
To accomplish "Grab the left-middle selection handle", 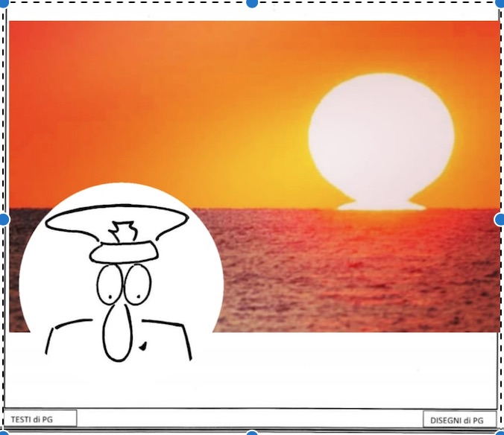I will [4, 220].
